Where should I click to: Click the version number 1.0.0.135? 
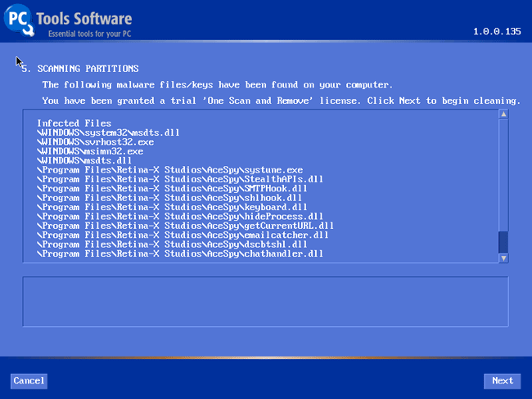pyautogui.click(x=497, y=32)
